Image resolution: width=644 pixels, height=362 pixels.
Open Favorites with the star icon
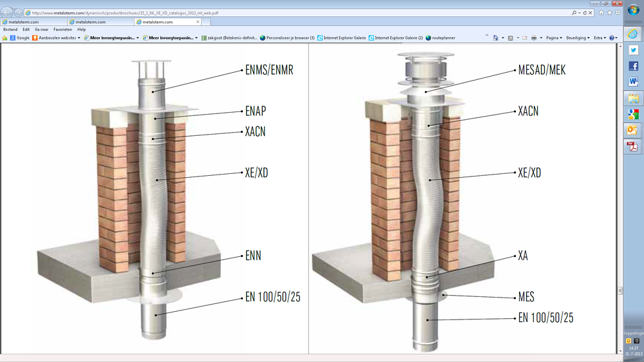pyautogui.click(x=609, y=13)
